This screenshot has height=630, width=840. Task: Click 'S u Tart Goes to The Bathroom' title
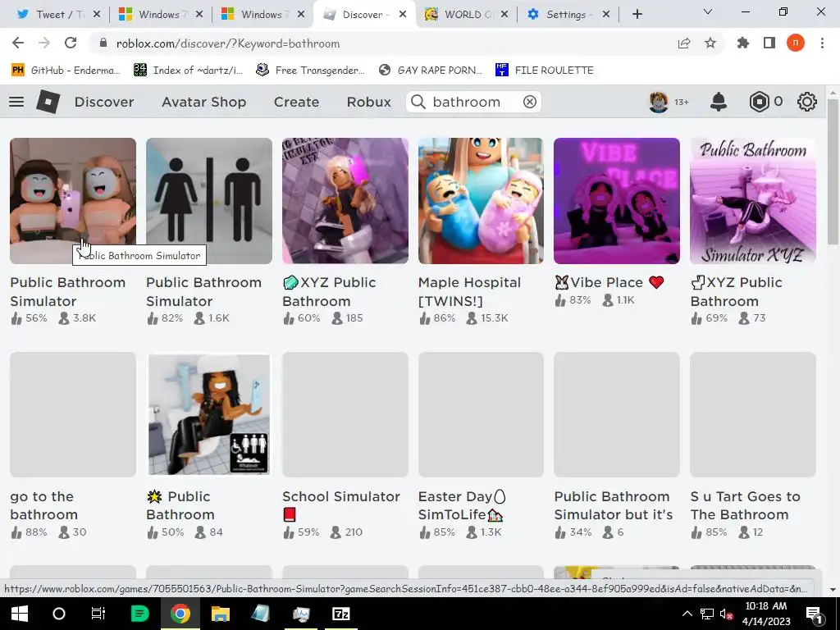pyautogui.click(x=745, y=505)
